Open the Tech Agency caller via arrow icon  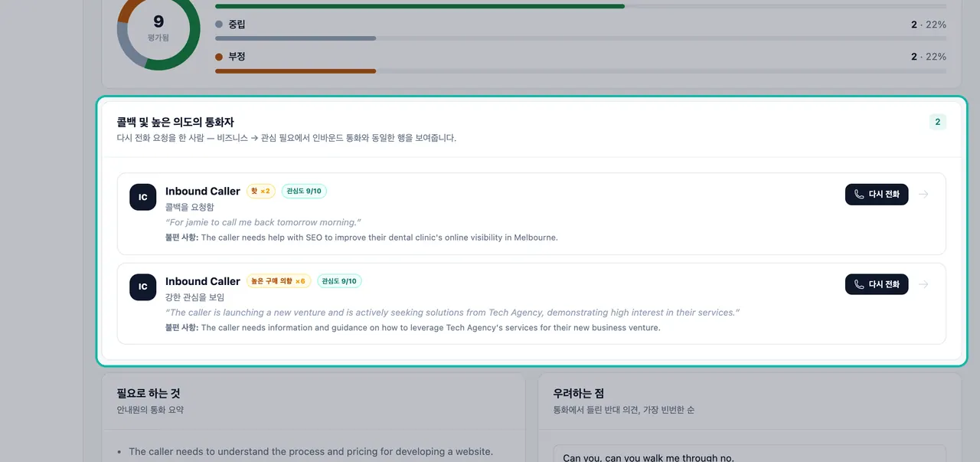click(923, 285)
